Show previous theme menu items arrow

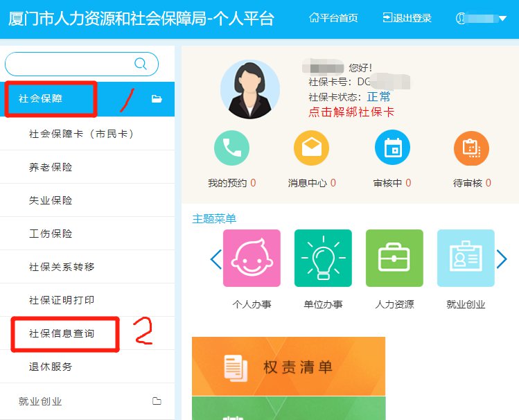[x=215, y=259]
